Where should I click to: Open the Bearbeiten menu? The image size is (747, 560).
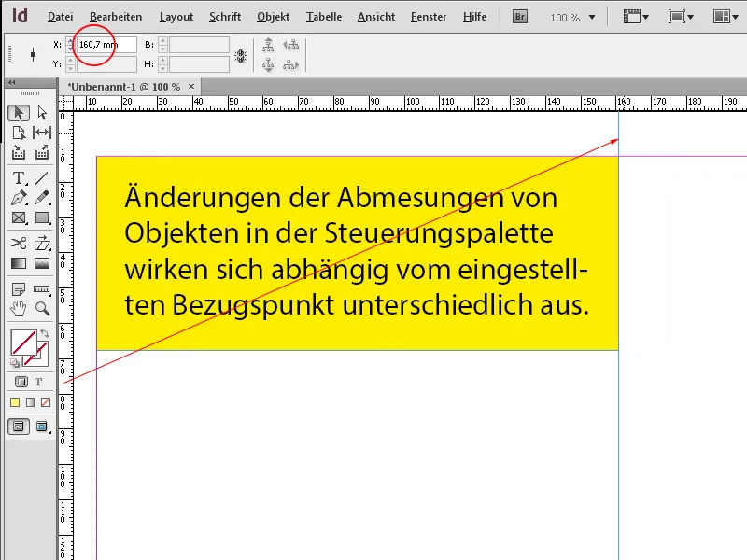coord(116,17)
